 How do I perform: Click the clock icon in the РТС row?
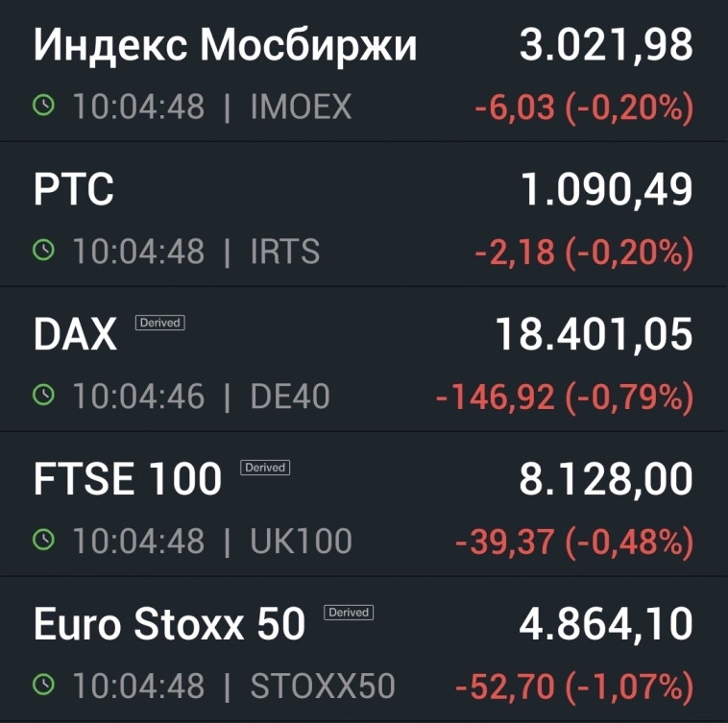tap(43, 251)
